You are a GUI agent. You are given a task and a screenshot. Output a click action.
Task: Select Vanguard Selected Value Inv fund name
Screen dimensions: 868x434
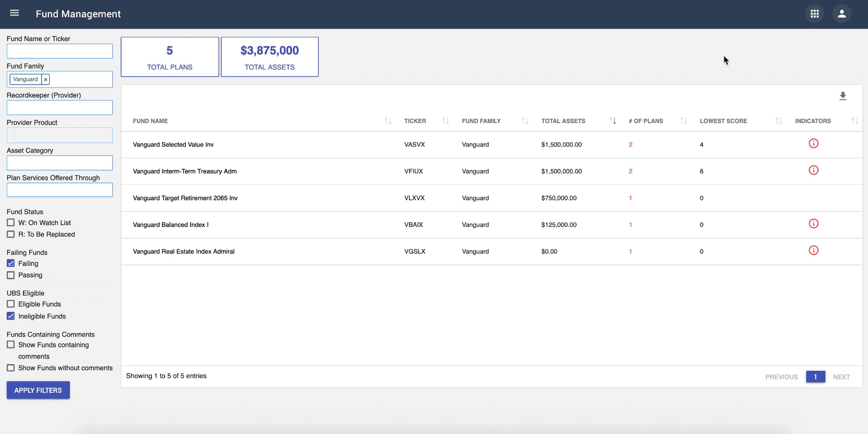pos(173,145)
